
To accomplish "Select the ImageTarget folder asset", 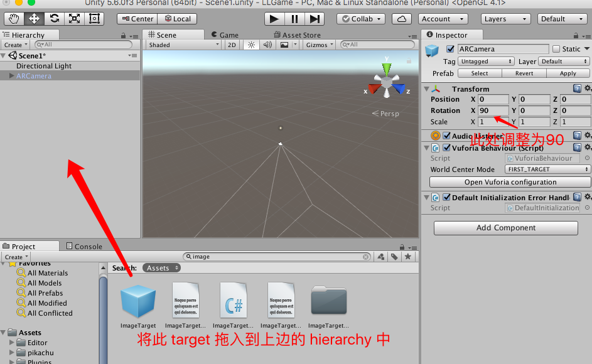I will point(328,300).
